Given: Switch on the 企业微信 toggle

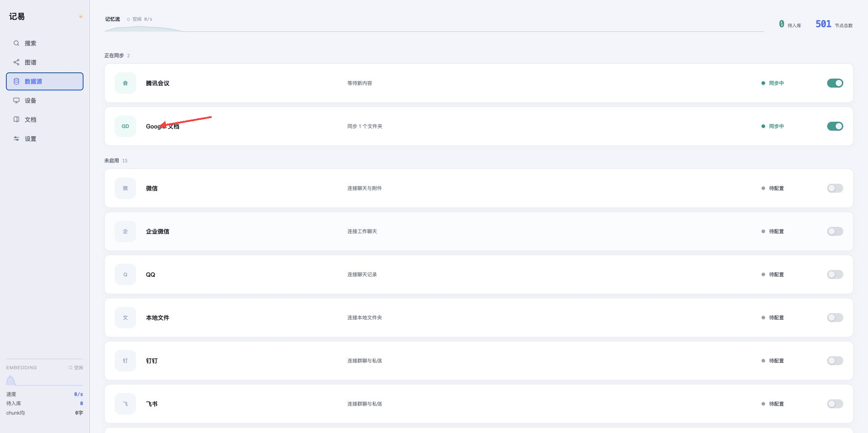Looking at the screenshot, I should point(835,231).
